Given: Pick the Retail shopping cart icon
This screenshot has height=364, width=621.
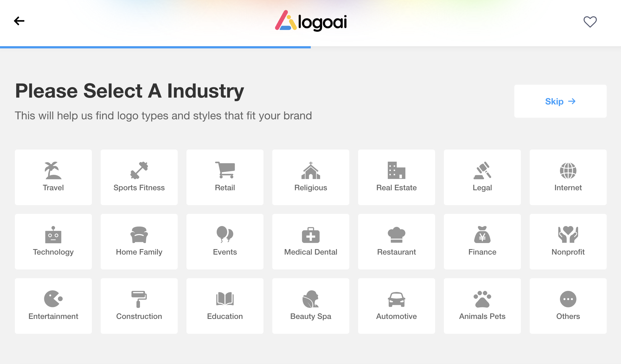Looking at the screenshot, I should (x=225, y=170).
